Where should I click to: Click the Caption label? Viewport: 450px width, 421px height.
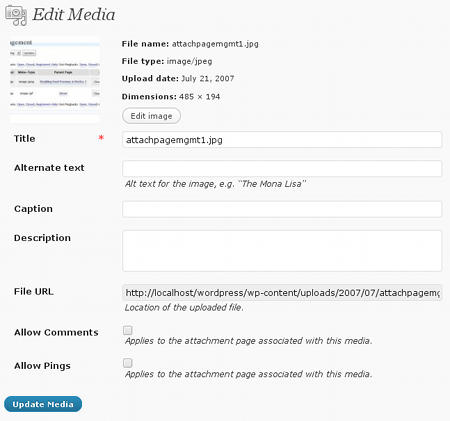tap(33, 209)
